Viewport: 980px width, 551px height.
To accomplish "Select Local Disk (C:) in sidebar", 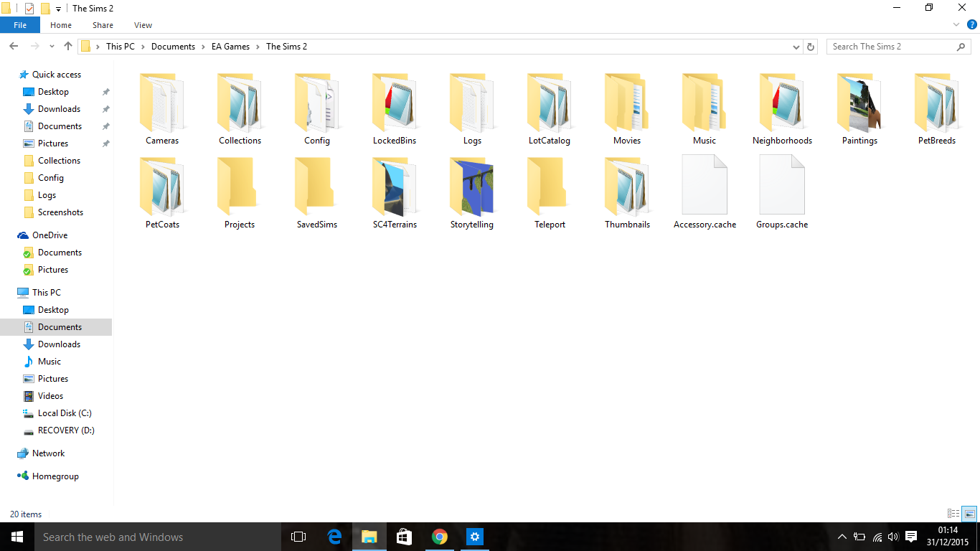I will click(x=65, y=413).
